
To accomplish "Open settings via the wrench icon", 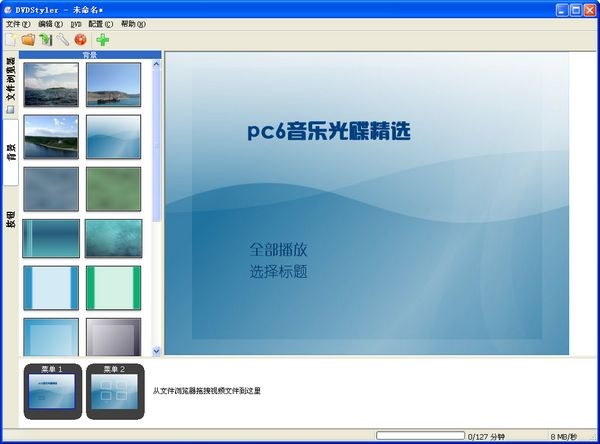I will click(x=62, y=40).
